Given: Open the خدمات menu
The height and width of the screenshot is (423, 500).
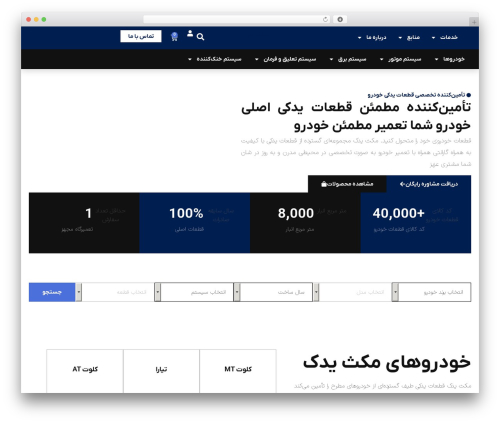Looking at the screenshot, I should [x=444, y=37].
